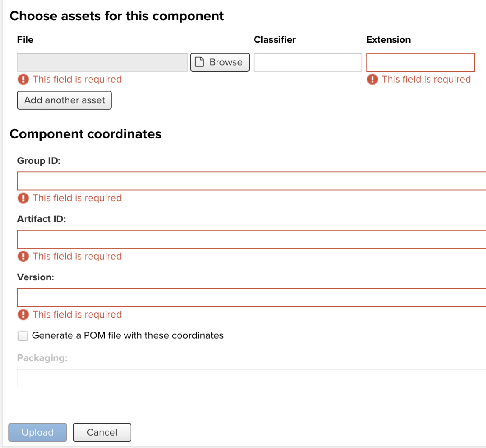Viewport: 486px width, 448px height.
Task: Click the error icon below Artifact ID
Action: [23, 256]
